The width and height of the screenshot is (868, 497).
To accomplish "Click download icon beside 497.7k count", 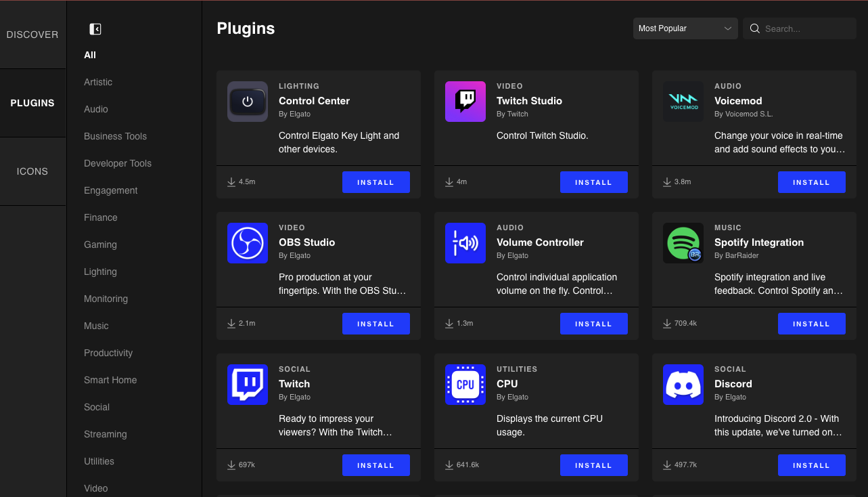I will point(667,465).
